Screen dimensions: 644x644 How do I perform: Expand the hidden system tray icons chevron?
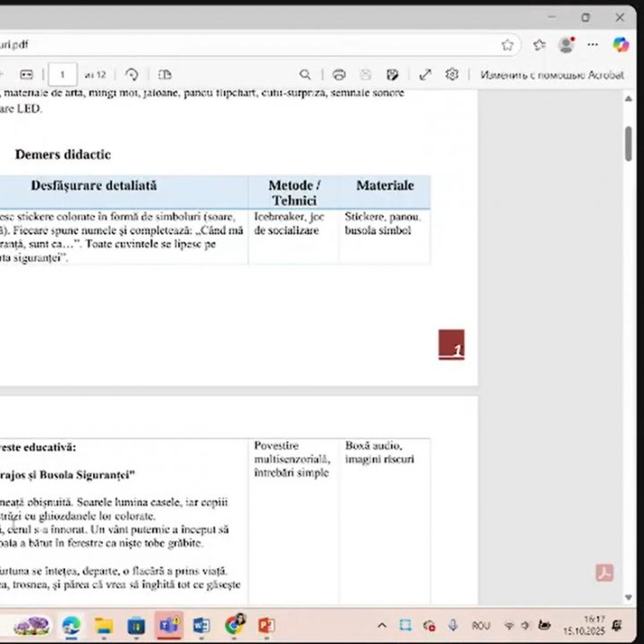click(x=382, y=625)
